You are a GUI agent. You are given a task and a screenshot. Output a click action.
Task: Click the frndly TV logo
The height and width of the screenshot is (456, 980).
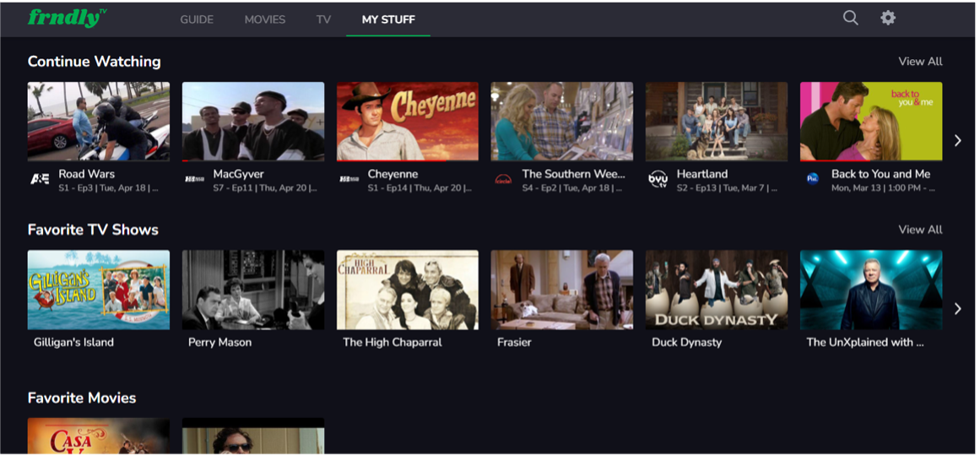68,18
